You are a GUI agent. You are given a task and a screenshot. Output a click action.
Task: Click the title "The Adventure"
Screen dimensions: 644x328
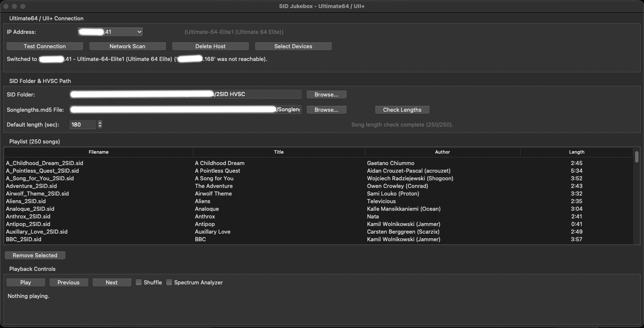pyautogui.click(x=214, y=186)
